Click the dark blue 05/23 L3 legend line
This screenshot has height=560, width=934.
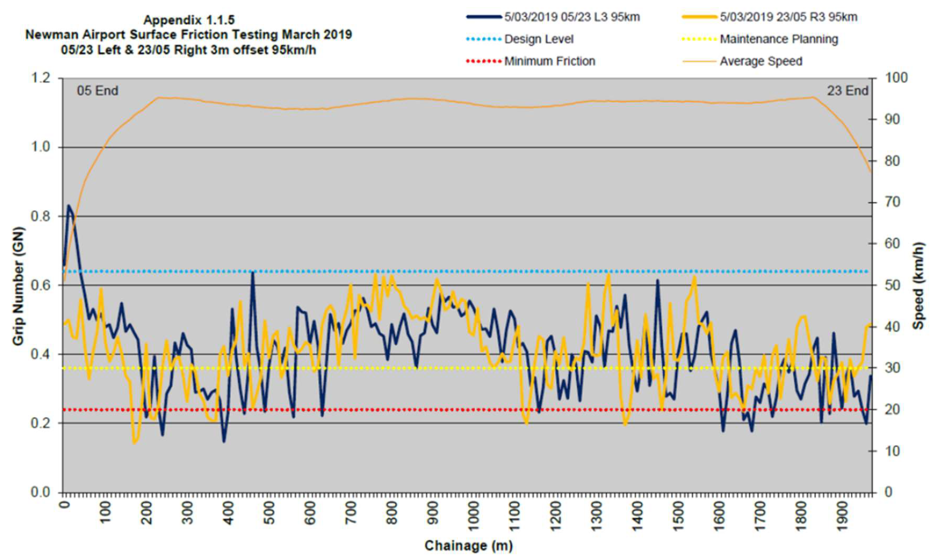pyautogui.click(x=485, y=17)
